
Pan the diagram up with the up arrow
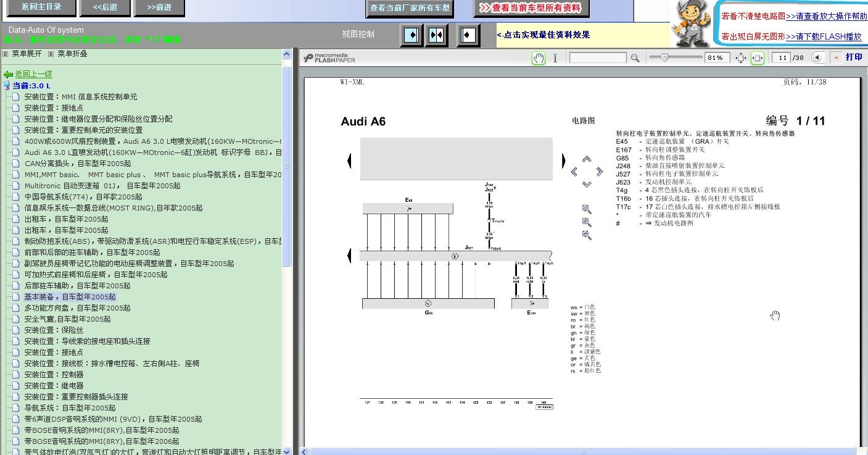tap(587, 159)
